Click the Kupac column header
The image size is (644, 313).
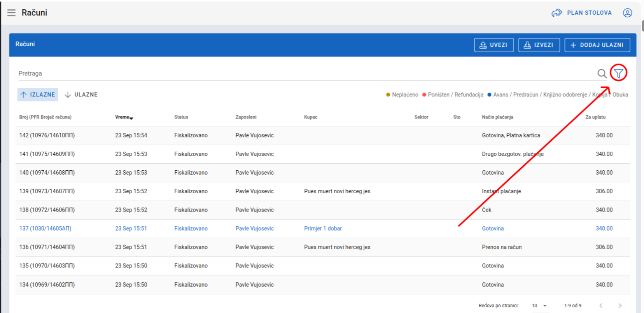tap(311, 117)
